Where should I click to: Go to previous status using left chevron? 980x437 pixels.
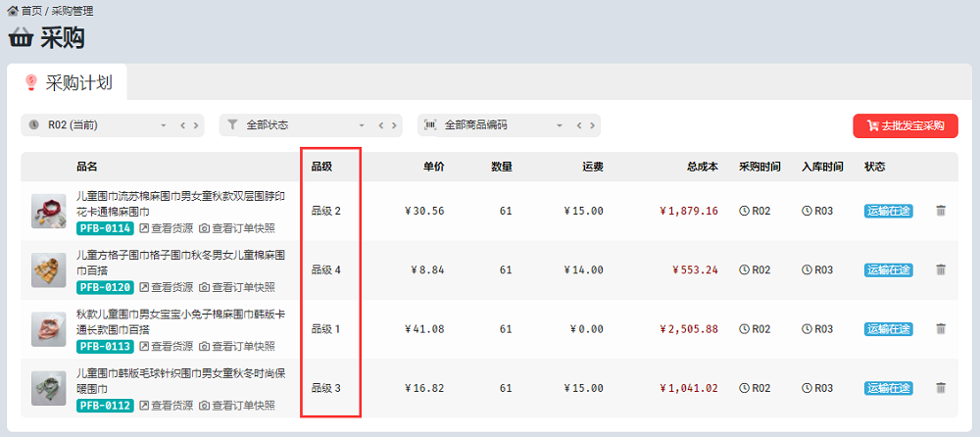[381, 125]
